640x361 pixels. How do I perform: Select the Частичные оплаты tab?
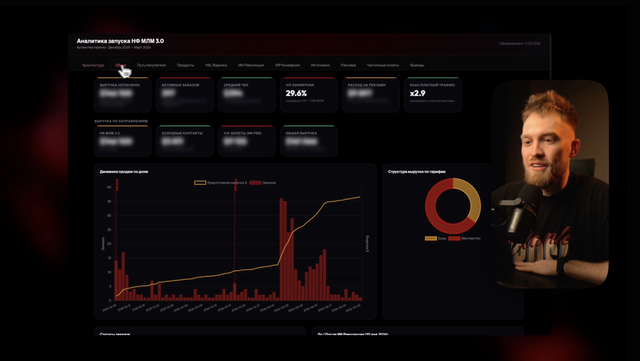click(383, 65)
